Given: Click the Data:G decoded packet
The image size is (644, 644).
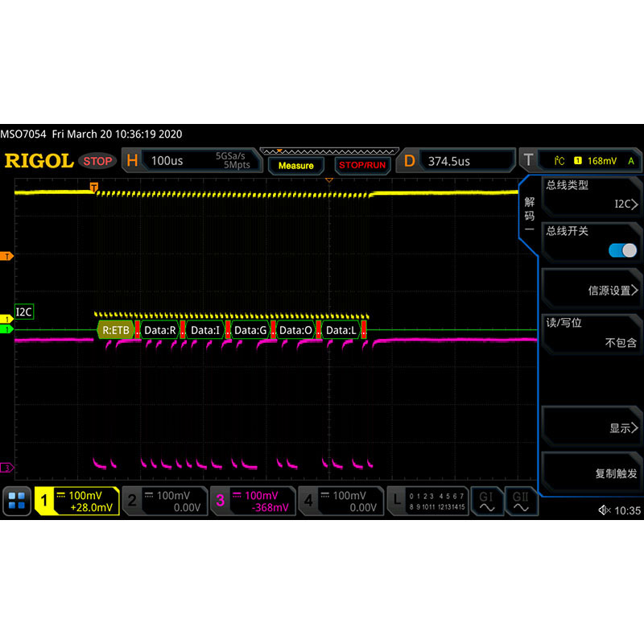Looking at the screenshot, I should pyautogui.click(x=250, y=330).
